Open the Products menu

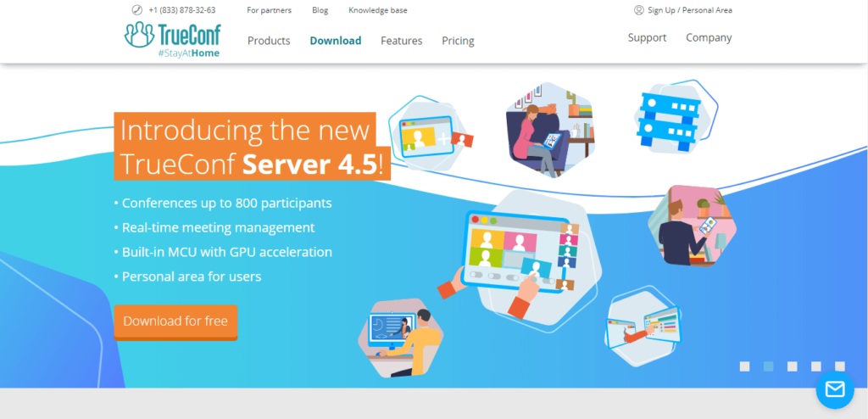[x=269, y=41]
